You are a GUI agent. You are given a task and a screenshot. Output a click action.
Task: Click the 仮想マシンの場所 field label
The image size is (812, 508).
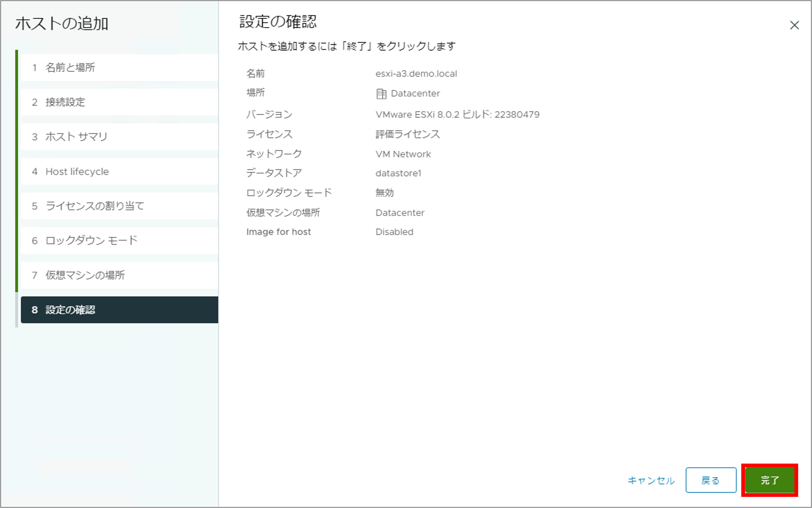click(x=283, y=213)
